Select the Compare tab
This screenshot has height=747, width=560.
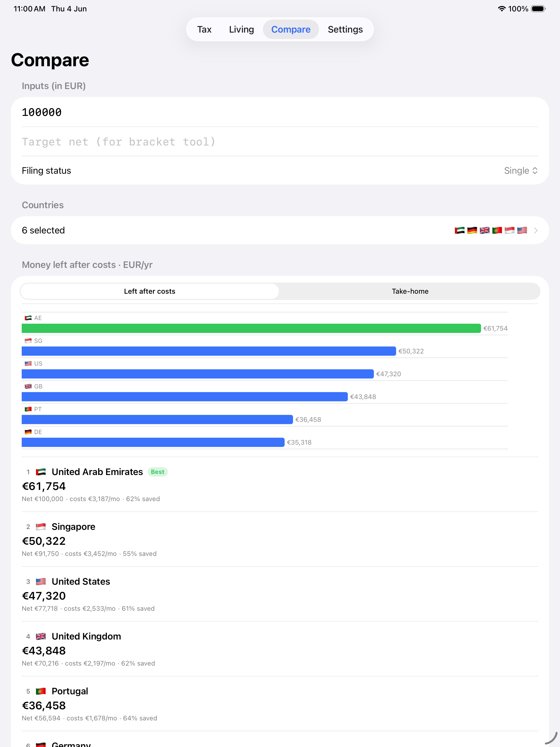coord(291,29)
